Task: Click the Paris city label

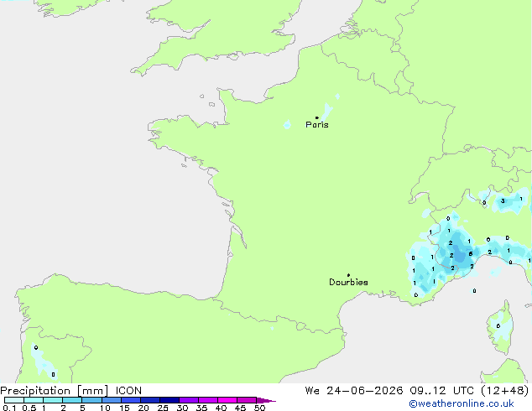Action: (317, 125)
